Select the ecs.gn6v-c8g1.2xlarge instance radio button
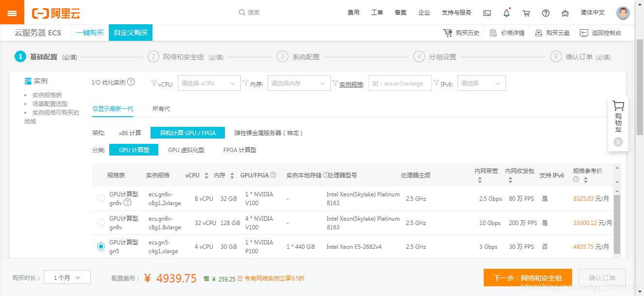Viewport: 644px width, 296px height. [x=101, y=198]
